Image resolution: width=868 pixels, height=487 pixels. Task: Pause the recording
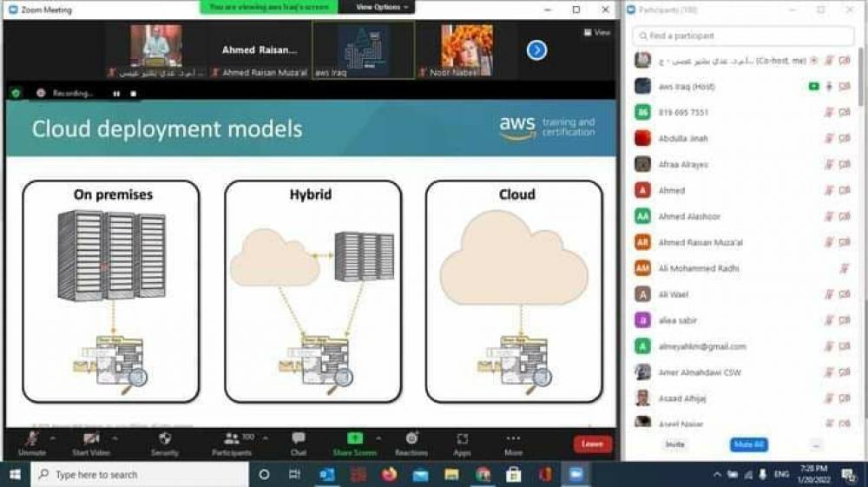[x=116, y=93]
